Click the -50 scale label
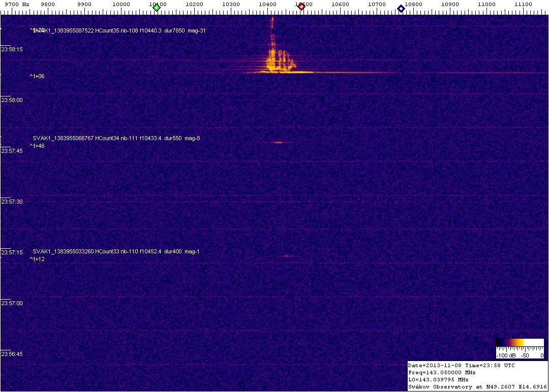This screenshot has height=392, width=549. pos(525,355)
